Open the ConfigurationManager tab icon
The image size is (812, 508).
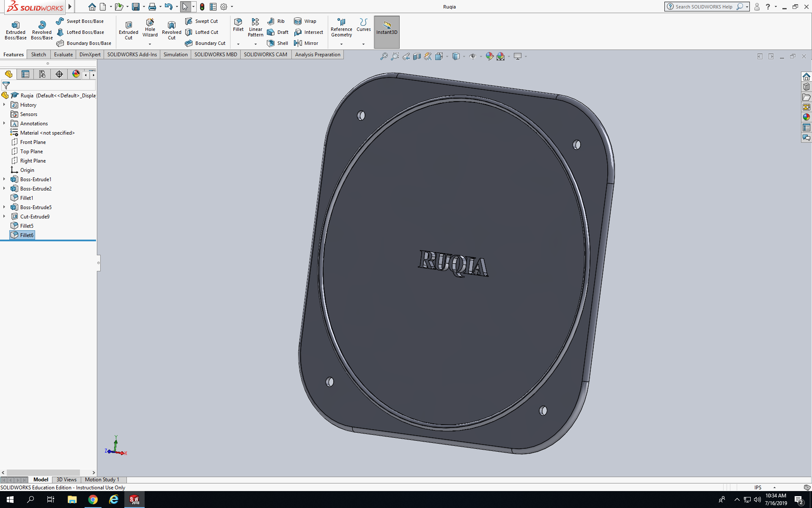(x=42, y=75)
